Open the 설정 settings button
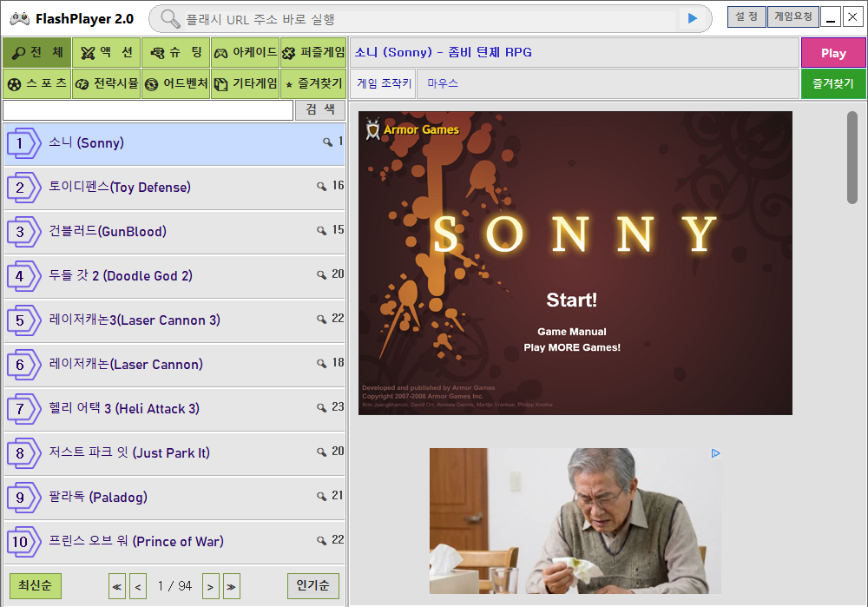 click(x=746, y=16)
